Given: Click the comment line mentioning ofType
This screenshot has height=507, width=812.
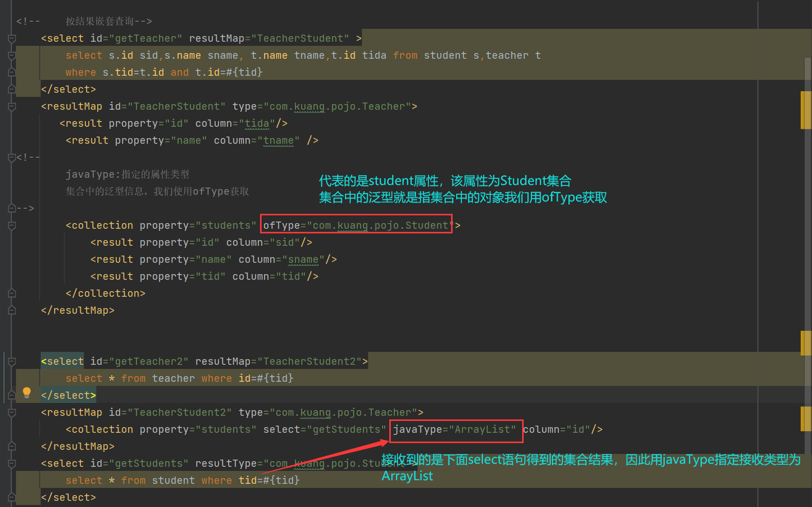Looking at the screenshot, I should [x=158, y=192].
